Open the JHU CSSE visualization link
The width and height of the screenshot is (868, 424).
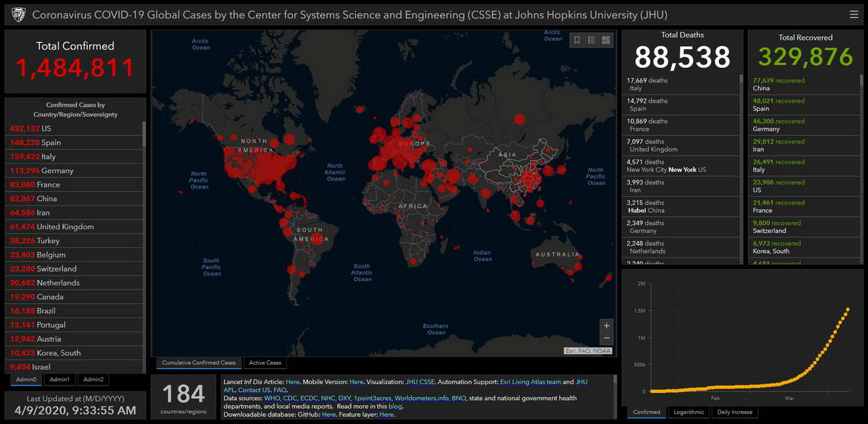point(420,381)
